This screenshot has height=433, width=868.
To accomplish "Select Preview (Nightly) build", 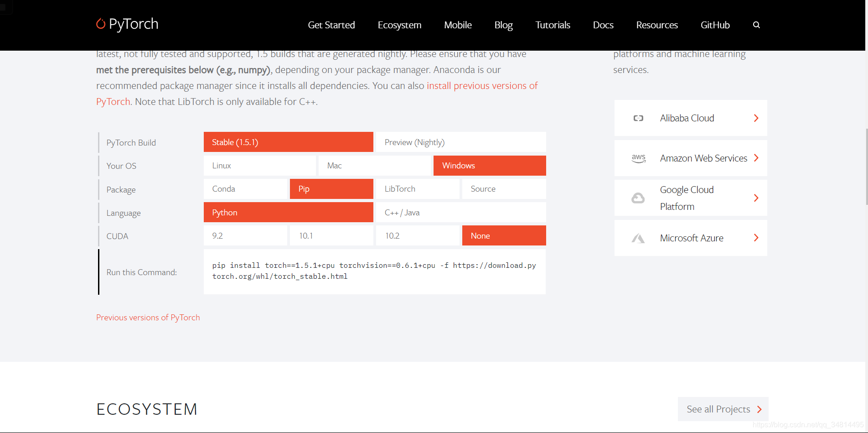I will pyautogui.click(x=461, y=142).
